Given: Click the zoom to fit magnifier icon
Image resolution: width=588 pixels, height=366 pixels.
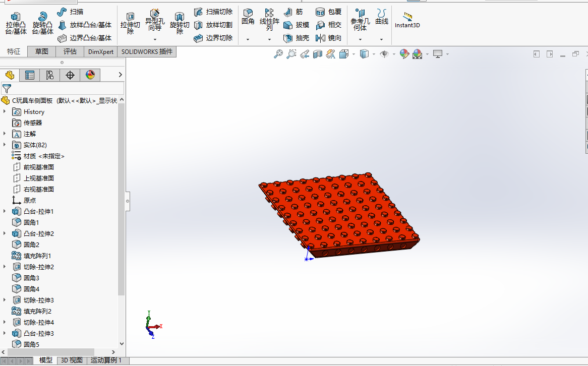Looking at the screenshot, I should point(278,54).
